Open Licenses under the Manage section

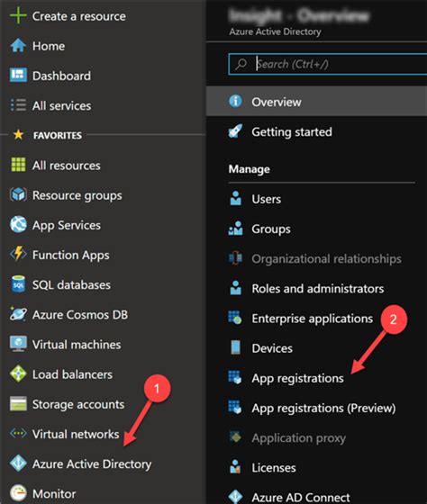click(274, 468)
